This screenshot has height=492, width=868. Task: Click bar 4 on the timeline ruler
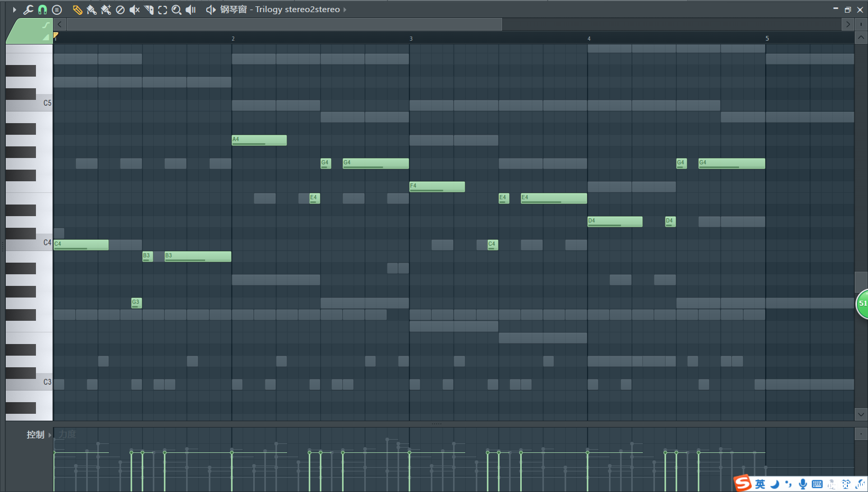pyautogui.click(x=589, y=39)
